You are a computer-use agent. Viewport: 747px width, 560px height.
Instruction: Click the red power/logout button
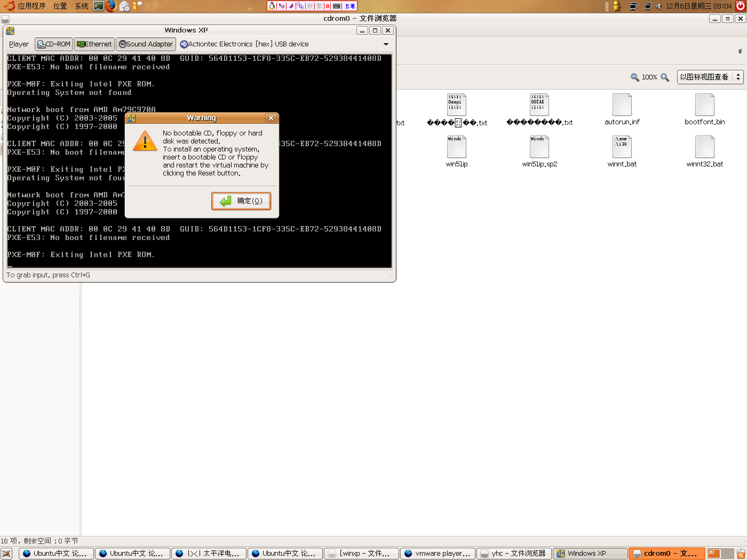click(740, 6)
